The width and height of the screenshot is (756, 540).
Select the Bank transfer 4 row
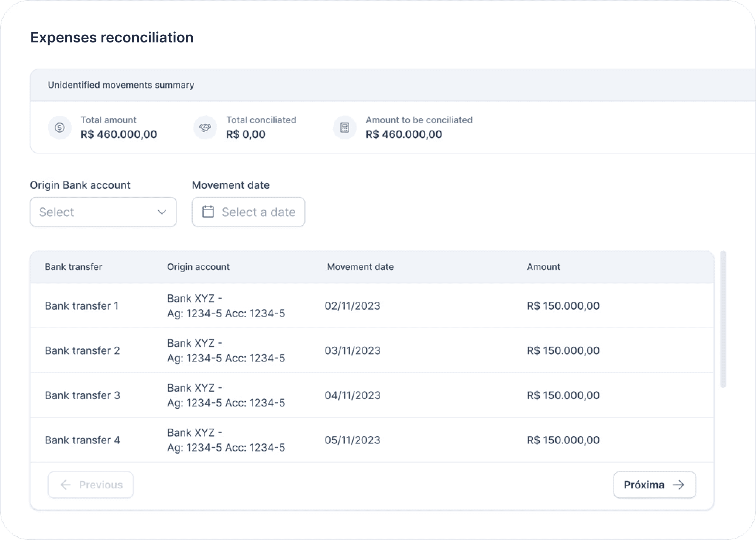click(x=82, y=440)
